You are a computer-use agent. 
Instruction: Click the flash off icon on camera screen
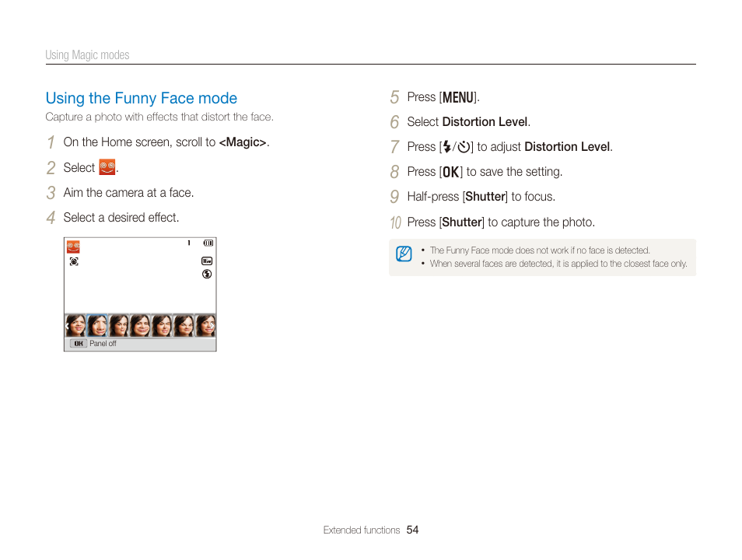[207, 274]
